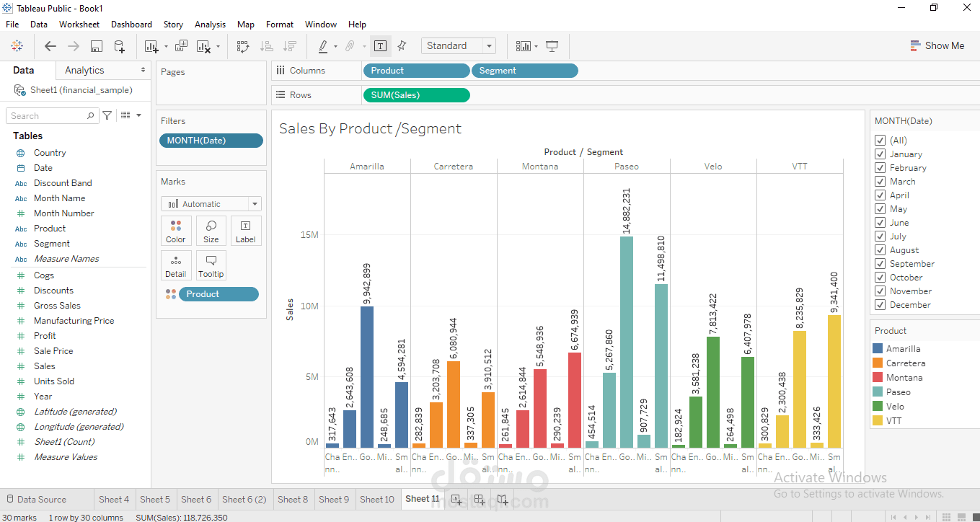Click the Show/hide cards icon
Image resolution: width=980 pixels, height=522 pixels.
(524, 46)
